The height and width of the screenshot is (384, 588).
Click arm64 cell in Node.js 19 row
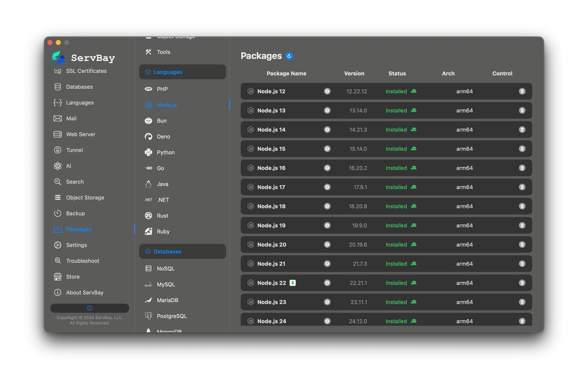[464, 225]
